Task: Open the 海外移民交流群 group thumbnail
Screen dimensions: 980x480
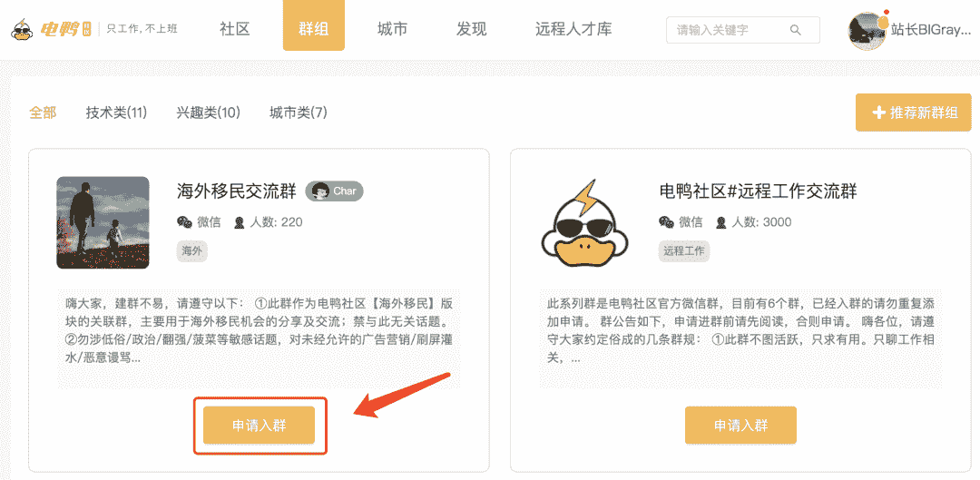Action: point(103,222)
